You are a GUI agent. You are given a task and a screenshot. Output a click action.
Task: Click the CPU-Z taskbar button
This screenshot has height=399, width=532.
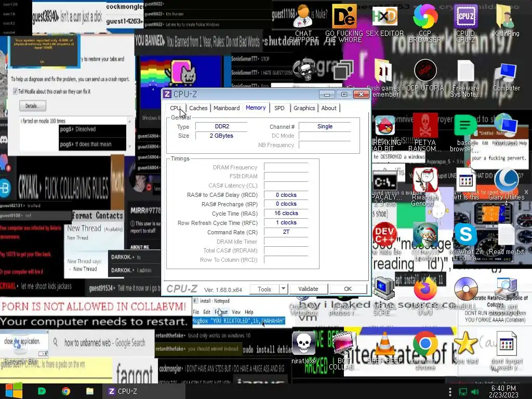[x=144, y=391]
